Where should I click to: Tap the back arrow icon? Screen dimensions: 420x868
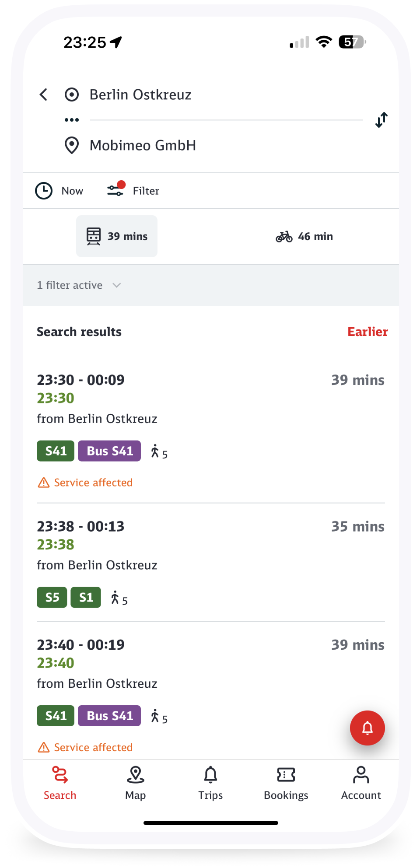[x=43, y=94]
